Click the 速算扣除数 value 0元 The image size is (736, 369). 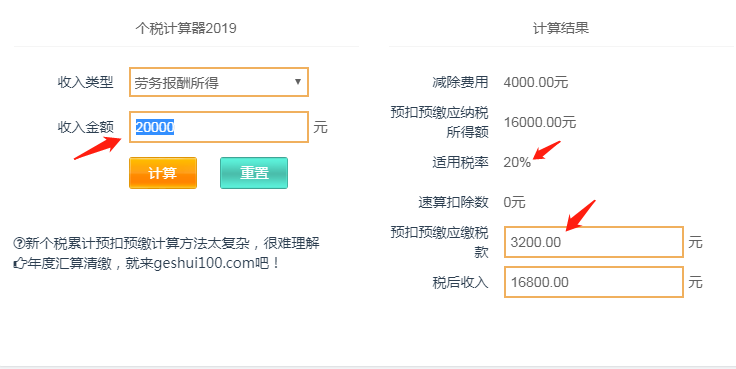coord(514,202)
